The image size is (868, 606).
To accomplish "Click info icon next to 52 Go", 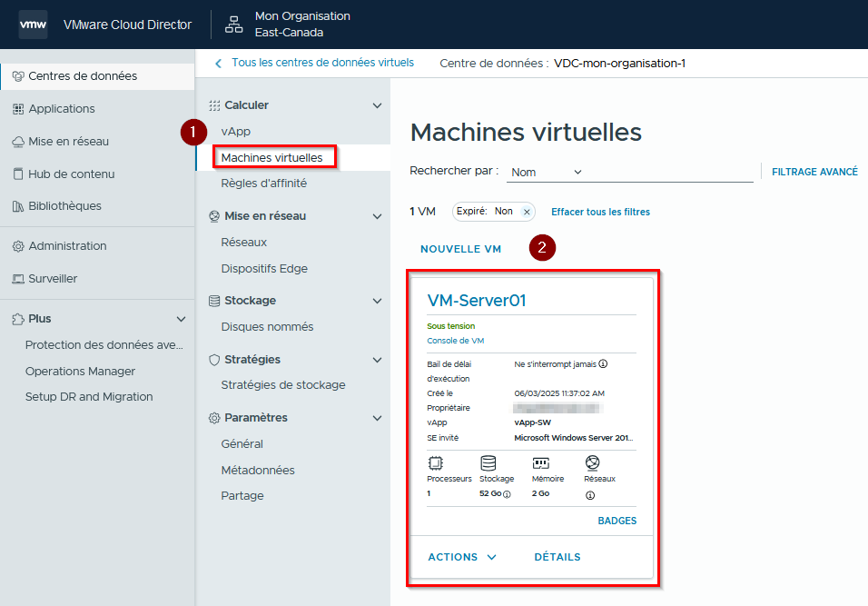I will click(x=507, y=494).
